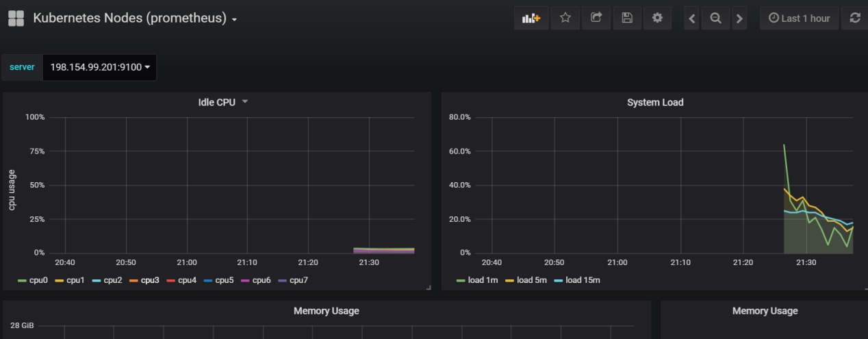The height and width of the screenshot is (339, 868).
Task: Toggle cpu5 series in legend
Action: (218, 280)
